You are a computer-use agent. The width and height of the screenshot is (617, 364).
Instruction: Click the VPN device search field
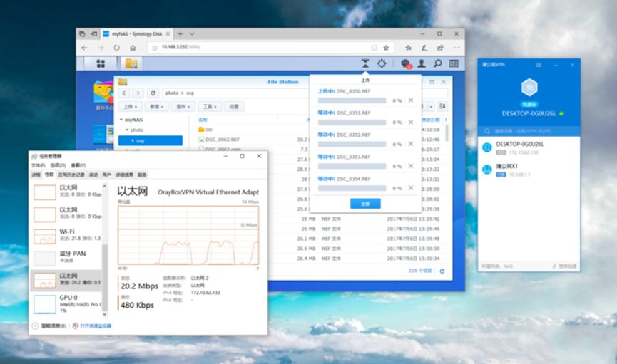(x=529, y=131)
